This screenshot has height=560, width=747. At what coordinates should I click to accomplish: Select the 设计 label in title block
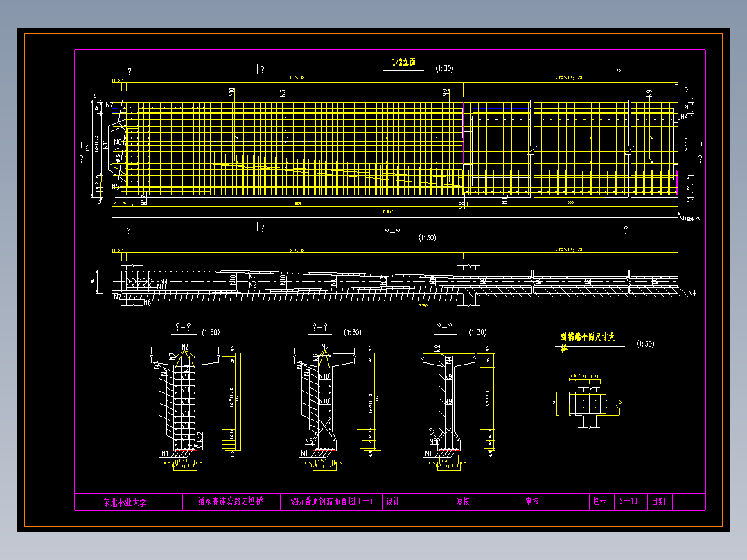point(393,501)
